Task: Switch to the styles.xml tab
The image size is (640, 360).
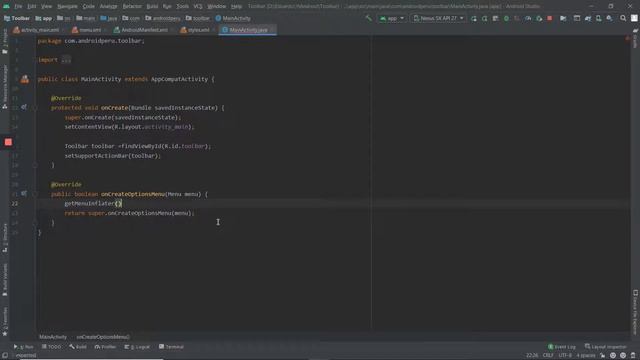Action: [196, 30]
